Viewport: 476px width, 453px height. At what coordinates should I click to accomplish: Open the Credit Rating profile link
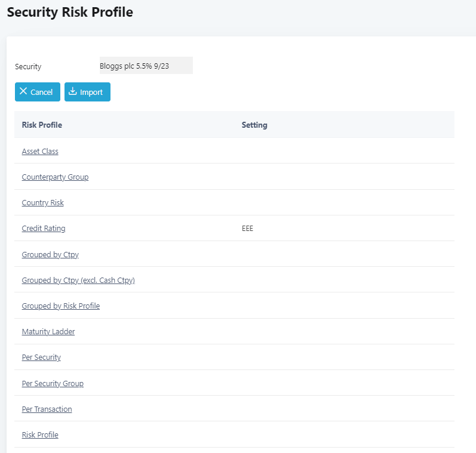44,229
